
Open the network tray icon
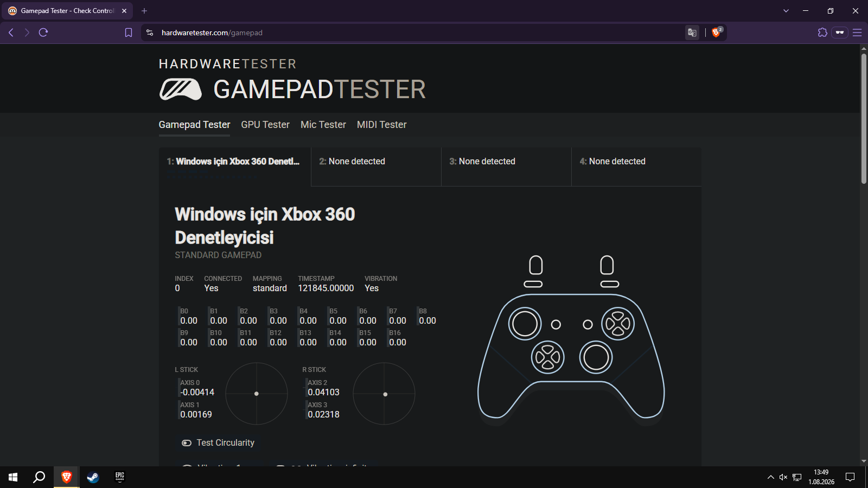point(797,477)
